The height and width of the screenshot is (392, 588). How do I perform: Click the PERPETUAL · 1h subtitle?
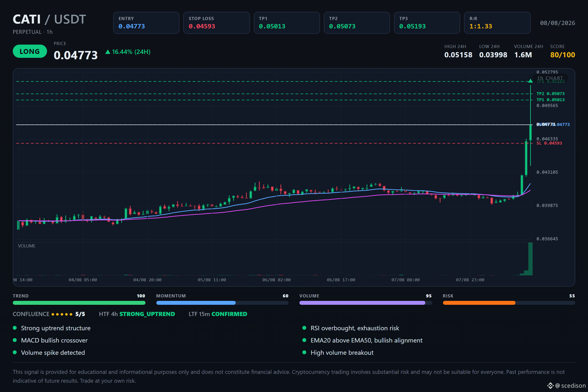pos(33,32)
